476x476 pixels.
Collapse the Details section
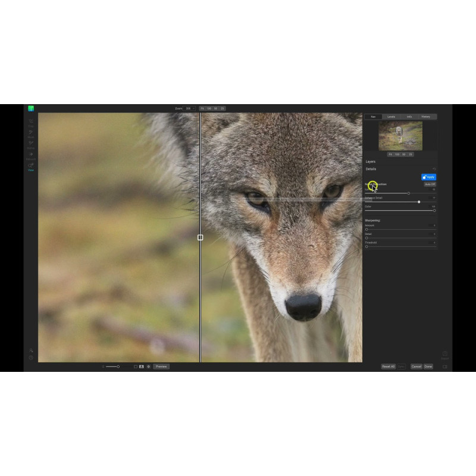click(x=371, y=169)
